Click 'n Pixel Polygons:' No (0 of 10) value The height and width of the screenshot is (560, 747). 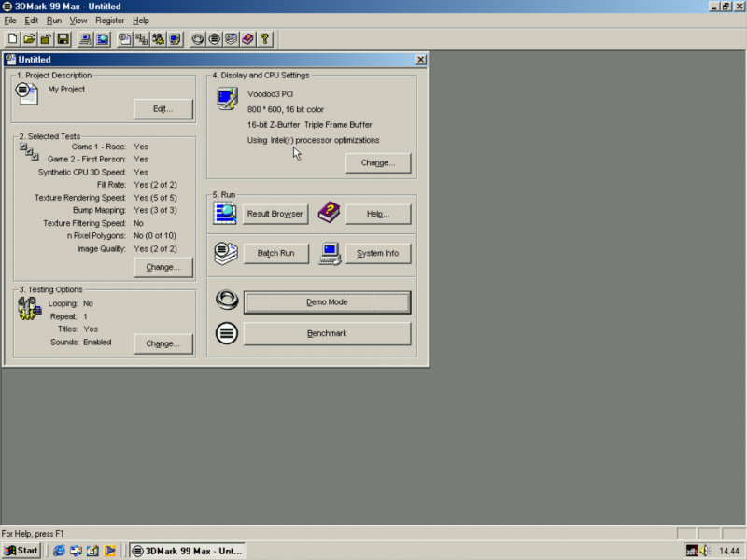pyautogui.click(x=155, y=236)
